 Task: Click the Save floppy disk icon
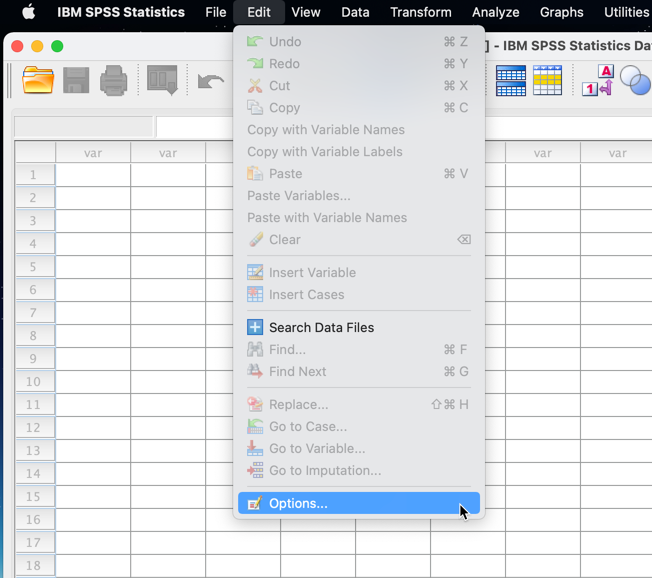tap(76, 80)
